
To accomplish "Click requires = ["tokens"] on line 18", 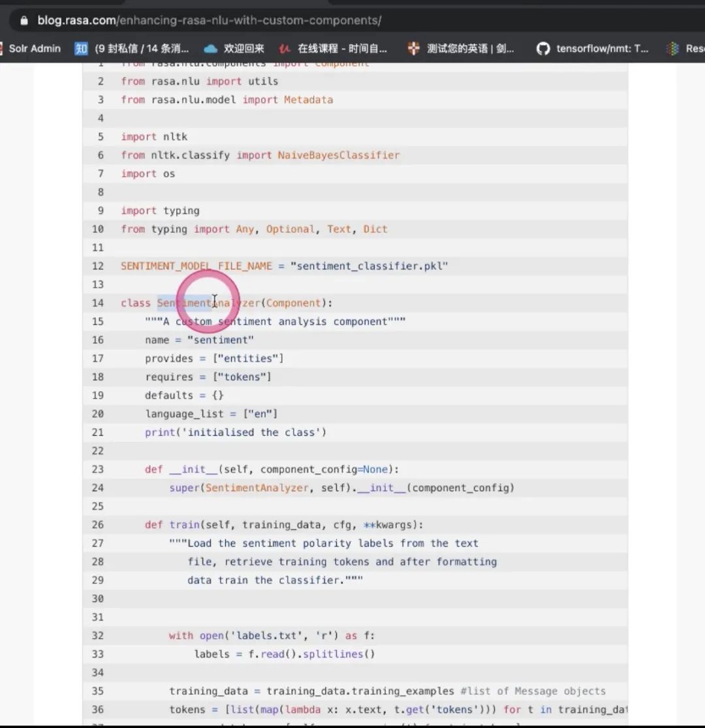I will click(x=208, y=377).
